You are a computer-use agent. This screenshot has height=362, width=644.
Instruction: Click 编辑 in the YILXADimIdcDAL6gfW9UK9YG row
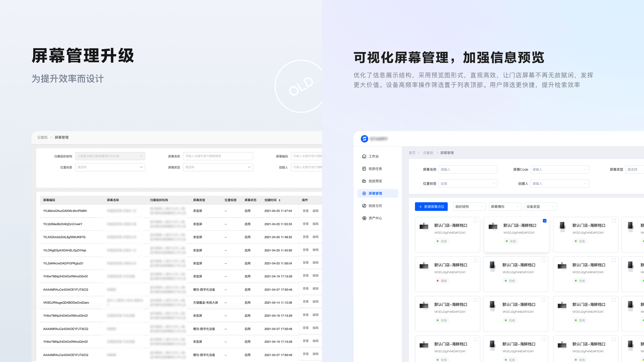click(x=315, y=237)
